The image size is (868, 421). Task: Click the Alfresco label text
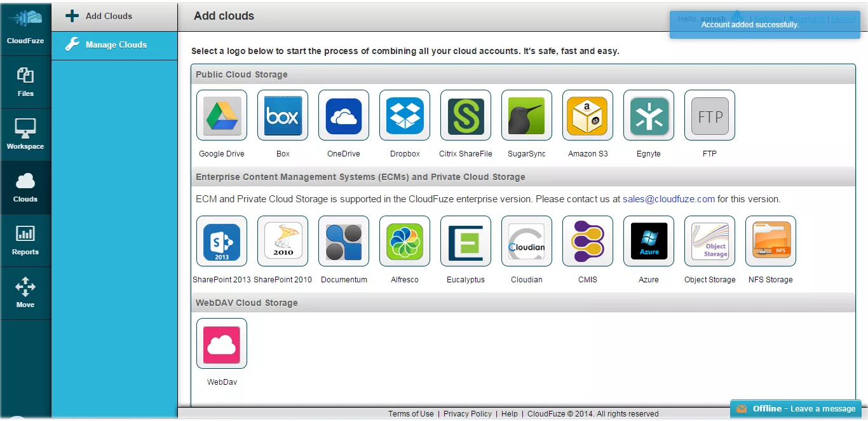coord(405,280)
